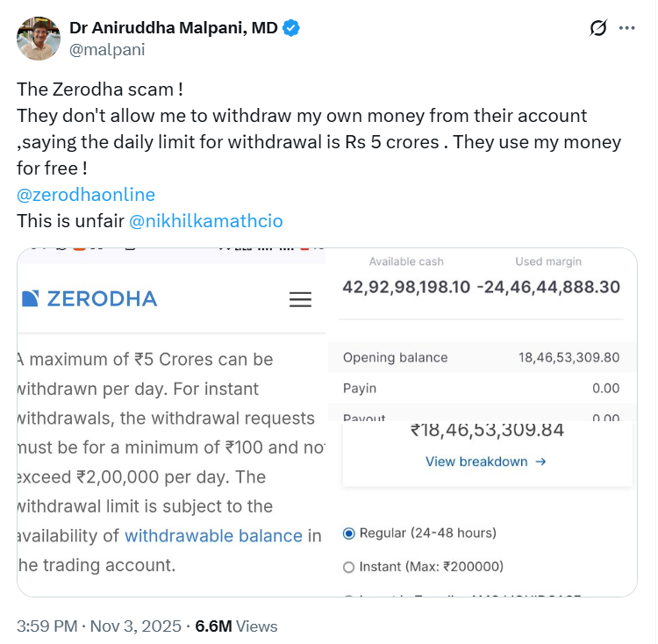658x644 pixels.
Task: Open Dr Aniruddha Malpani's profile avatar
Action: (x=39, y=39)
